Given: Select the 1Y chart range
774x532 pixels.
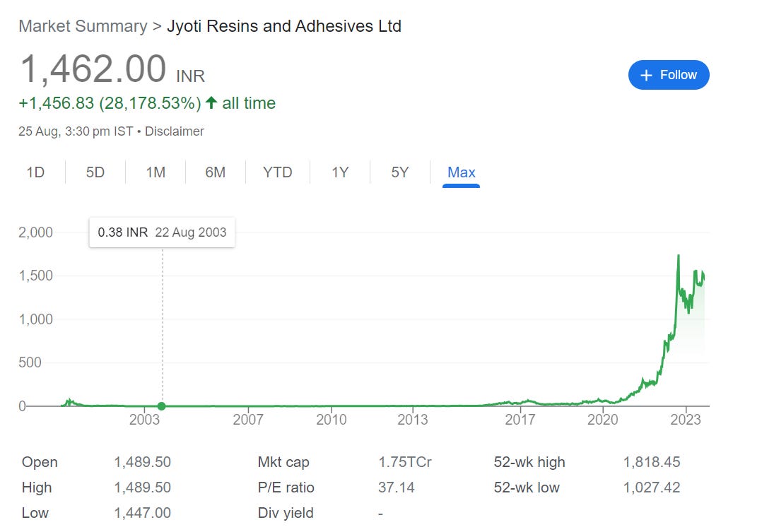Looking at the screenshot, I should point(340,172).
